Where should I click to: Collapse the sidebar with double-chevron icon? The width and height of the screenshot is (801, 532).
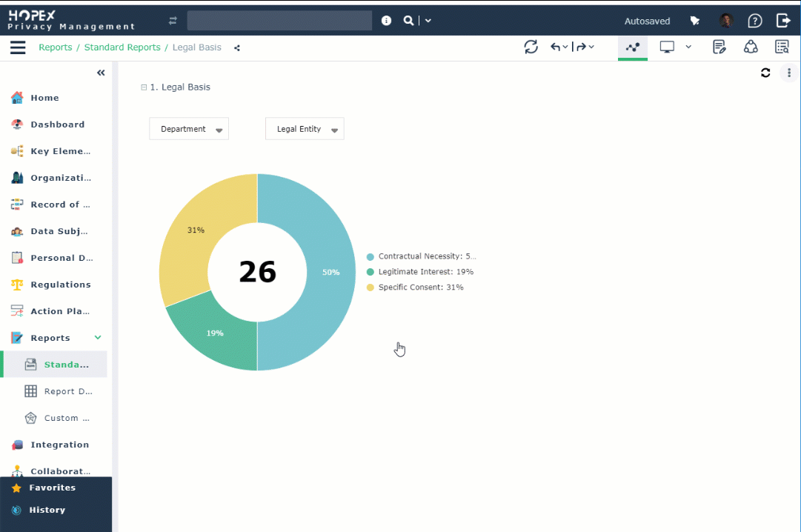(101, 73)
